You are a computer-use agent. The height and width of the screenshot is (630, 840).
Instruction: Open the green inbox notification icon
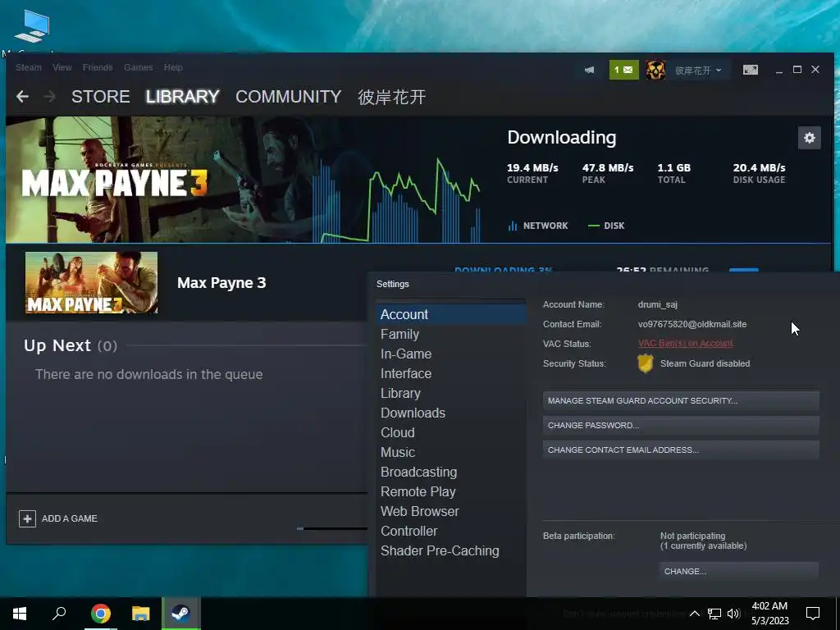point(623,70)
